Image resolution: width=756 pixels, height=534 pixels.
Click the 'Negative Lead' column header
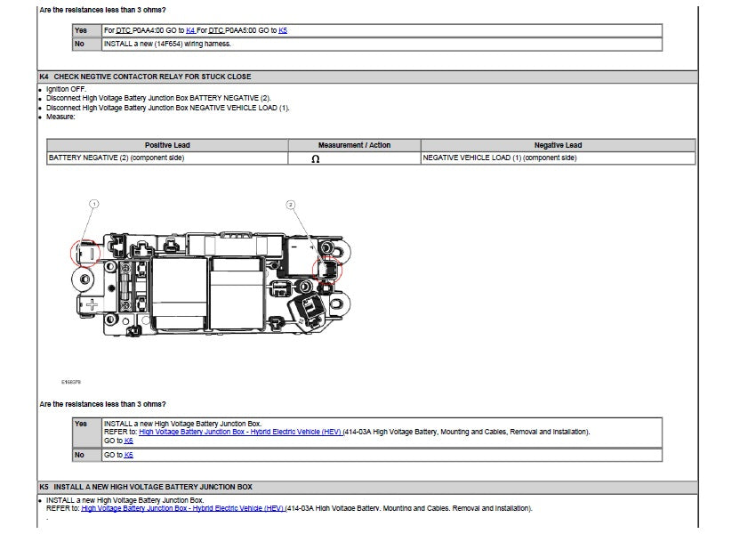pyautogui.click(x=558, y=145)
